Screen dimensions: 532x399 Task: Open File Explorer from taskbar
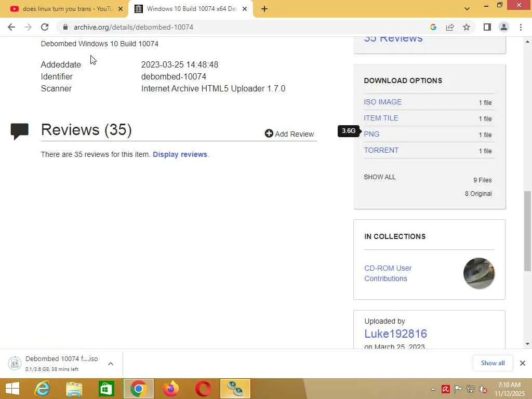74,389
